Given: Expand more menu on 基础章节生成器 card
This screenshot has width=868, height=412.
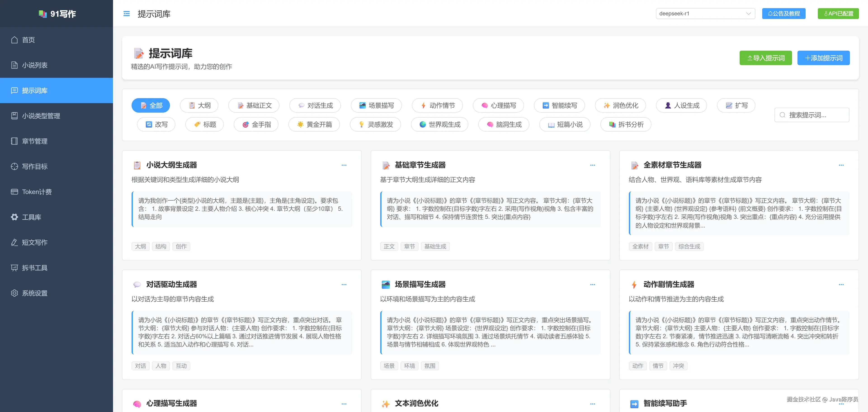Looking at the screenshot, I should [x=592, y=165].
